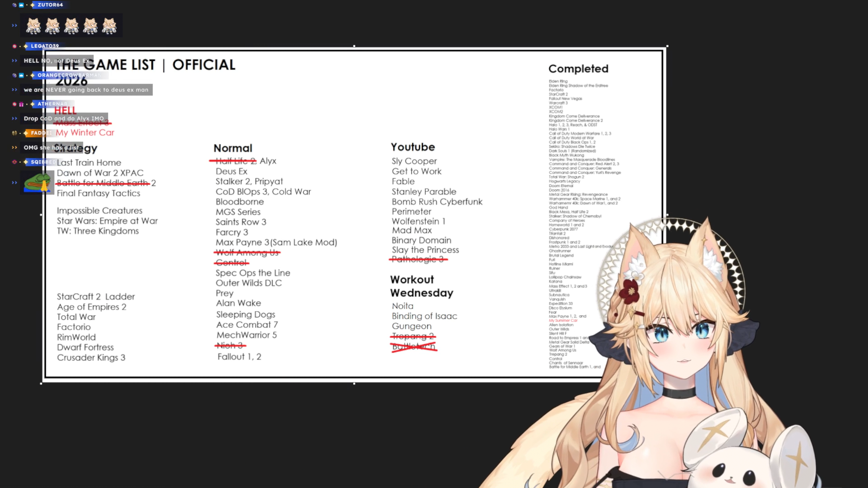This screenshot has width=868, height=488.
Task: Click the crown badge next to ORANGECROWBARMAN
Action: click(21, 75)
